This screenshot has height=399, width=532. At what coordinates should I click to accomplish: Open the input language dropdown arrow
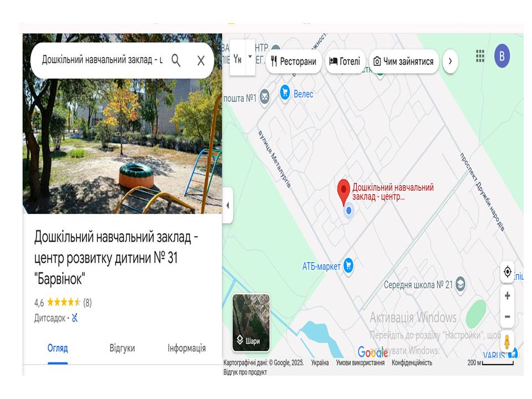(x=250, y=57)
